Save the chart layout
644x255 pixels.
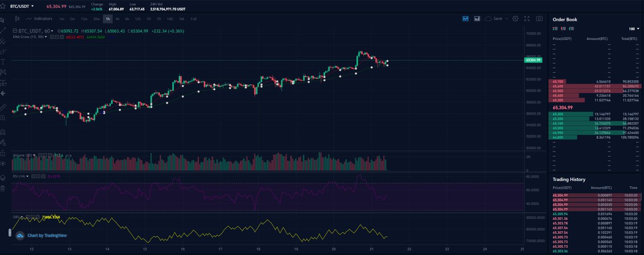tap(493, 18)
